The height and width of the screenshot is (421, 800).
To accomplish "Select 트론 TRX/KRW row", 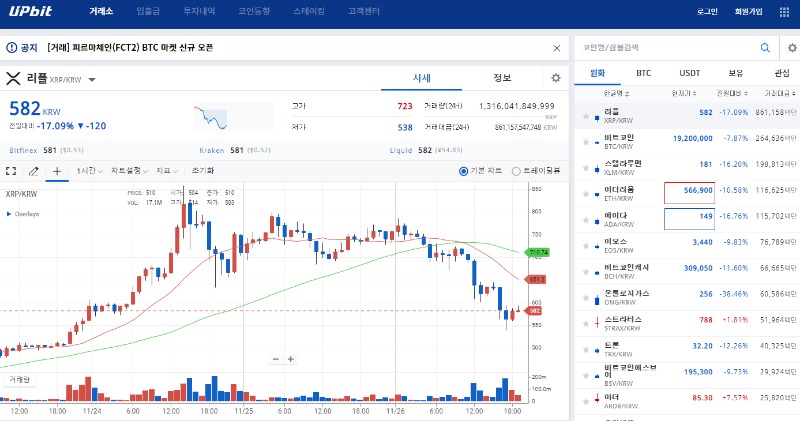I will 687,350.
